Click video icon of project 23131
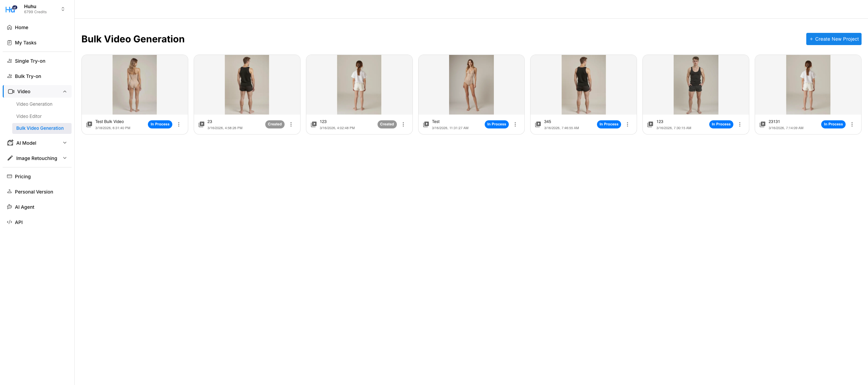The image size is (868, 385). (x=763, y=124)
